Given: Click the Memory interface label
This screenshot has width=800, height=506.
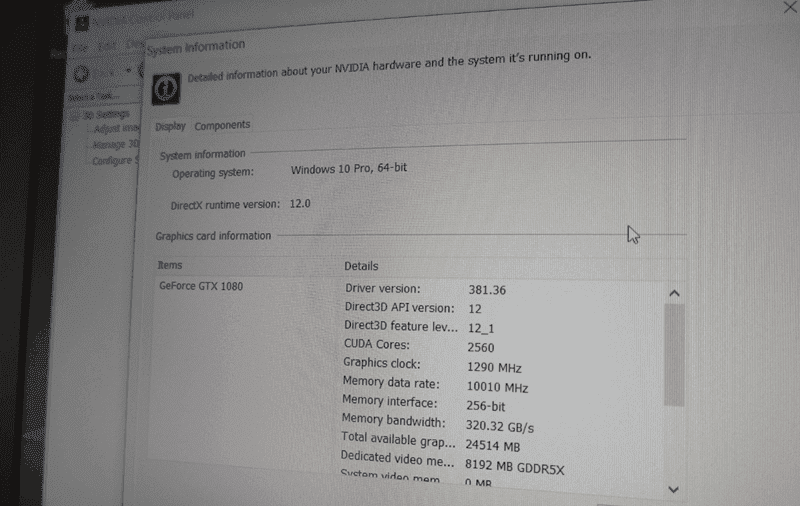Looking at the screenshot, I should 389,401.
